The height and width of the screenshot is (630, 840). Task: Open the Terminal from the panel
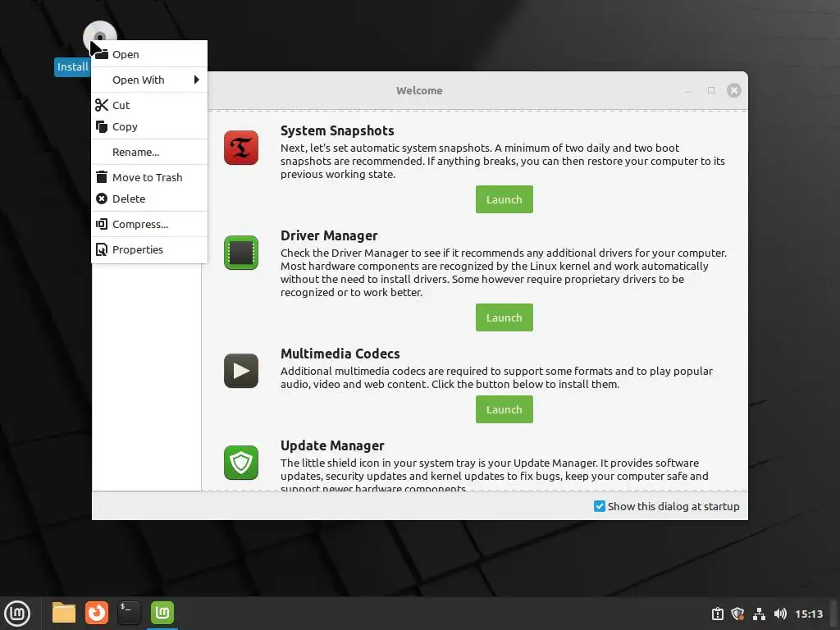click(x=129, y=613)
